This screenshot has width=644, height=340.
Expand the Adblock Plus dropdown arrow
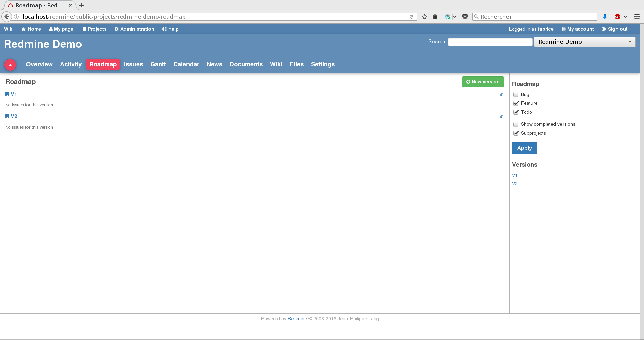coord(625,17)
